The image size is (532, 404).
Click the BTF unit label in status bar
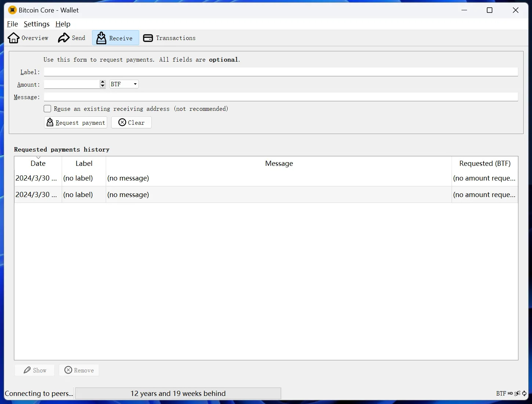tap(501, 393)
